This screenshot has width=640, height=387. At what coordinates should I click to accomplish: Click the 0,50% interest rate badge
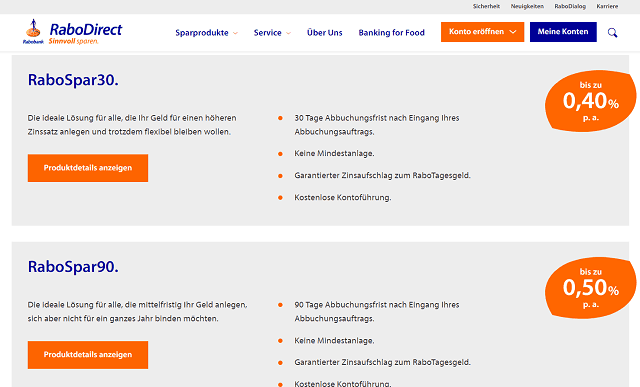[590, 288]
